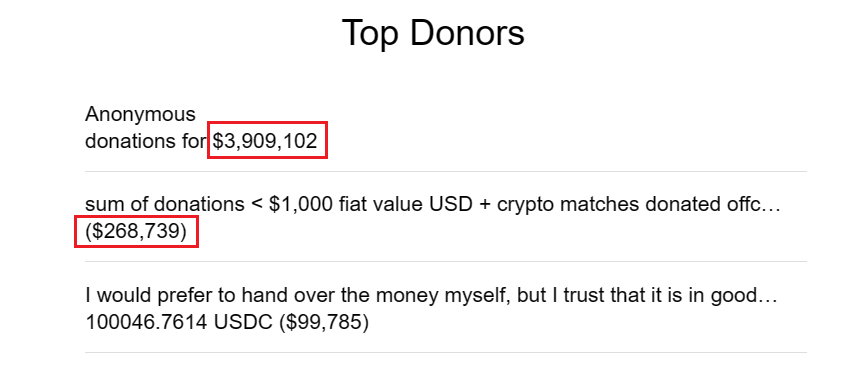Click the "donations for" text

146,141
